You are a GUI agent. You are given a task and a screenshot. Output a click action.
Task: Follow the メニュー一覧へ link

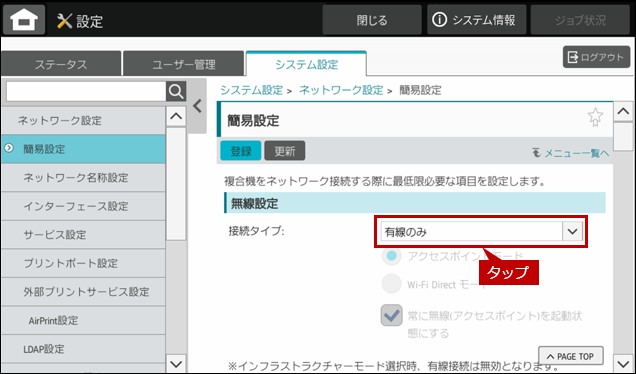point(571,153)
